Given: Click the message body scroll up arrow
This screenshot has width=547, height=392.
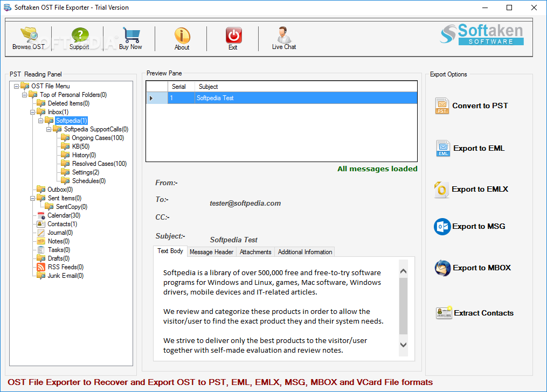Looking at the screenshot, I should click(x=403, y=271).
